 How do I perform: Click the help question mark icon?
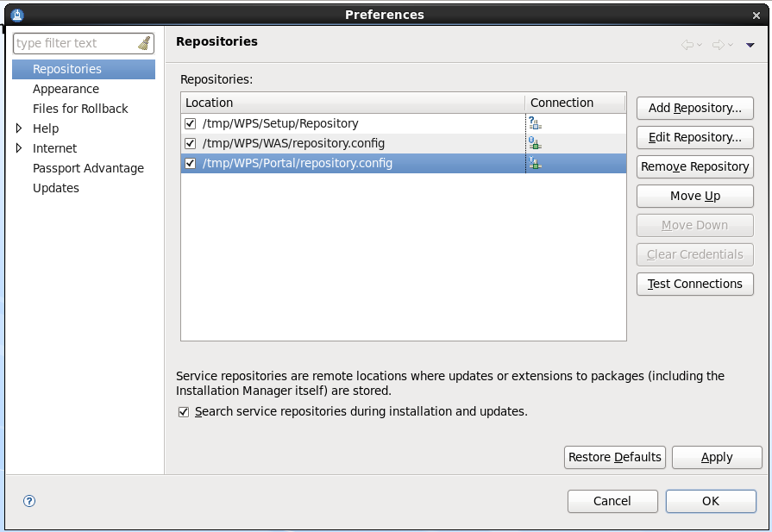click(29, 501)
